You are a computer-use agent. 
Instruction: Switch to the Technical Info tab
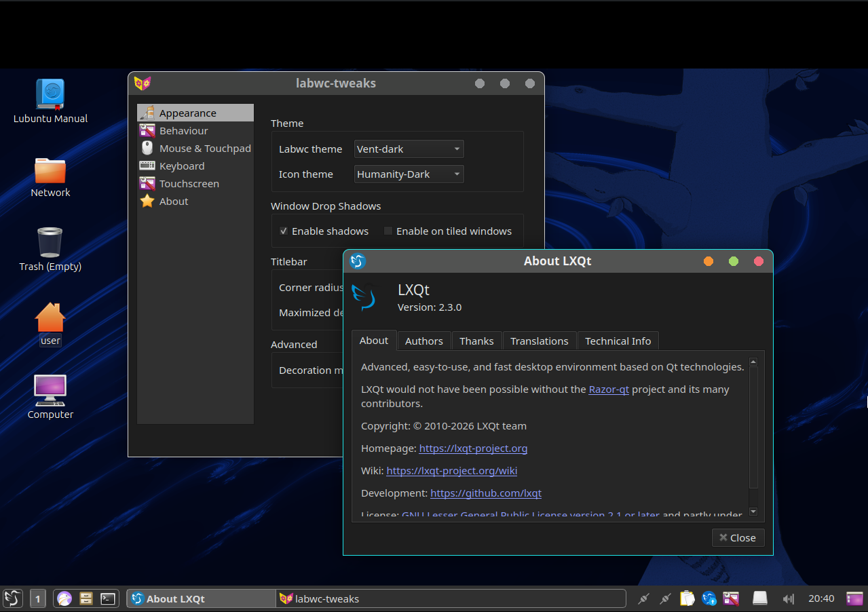point(618,341)
